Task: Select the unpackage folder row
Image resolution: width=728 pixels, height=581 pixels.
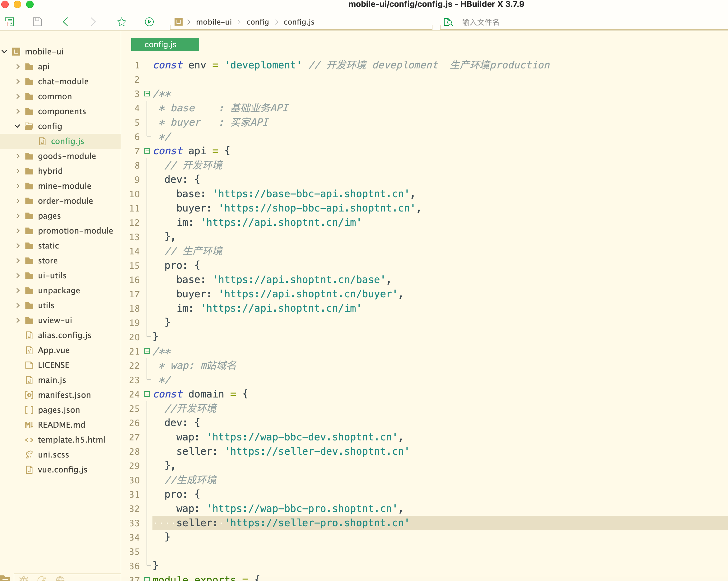Action: point(60,291)
